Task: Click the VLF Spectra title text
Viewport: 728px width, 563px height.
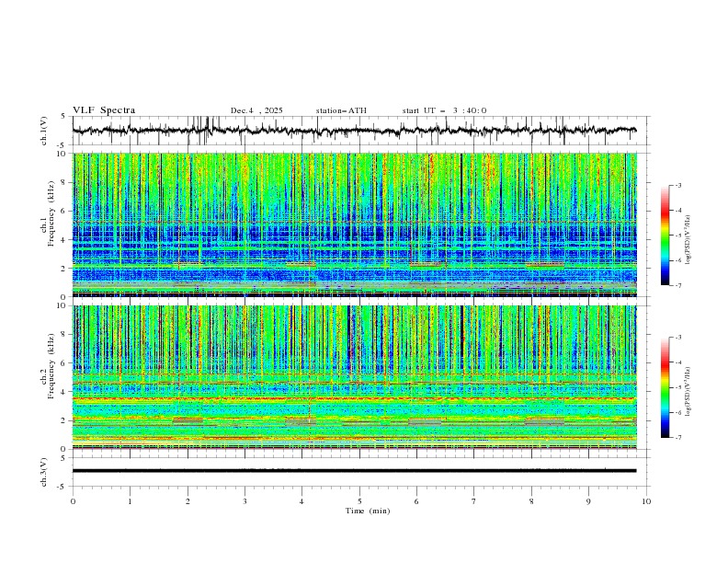Action: [x=104, y=110]
